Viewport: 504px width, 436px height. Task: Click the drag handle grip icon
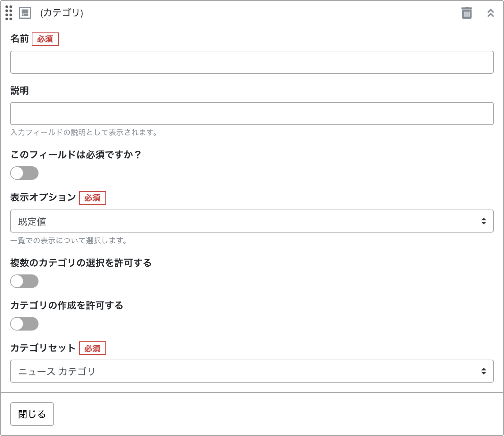tap(9, 13)
